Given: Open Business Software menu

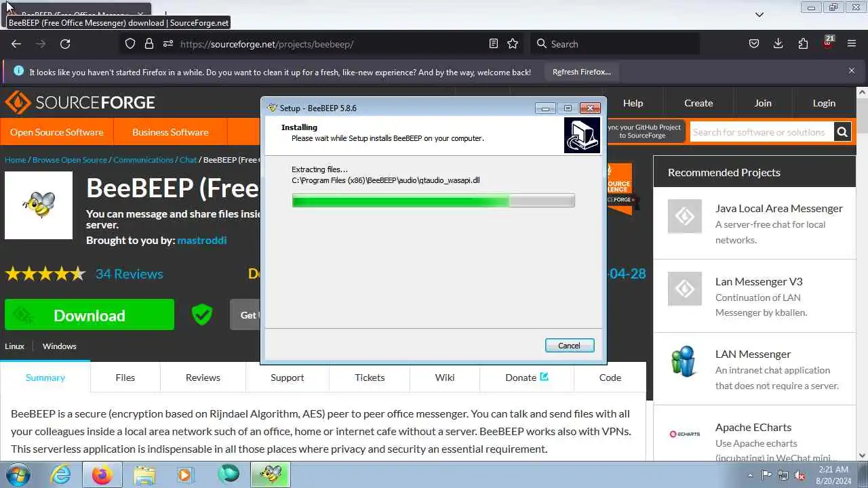Looking at the screenshot, I should [170, 132].
